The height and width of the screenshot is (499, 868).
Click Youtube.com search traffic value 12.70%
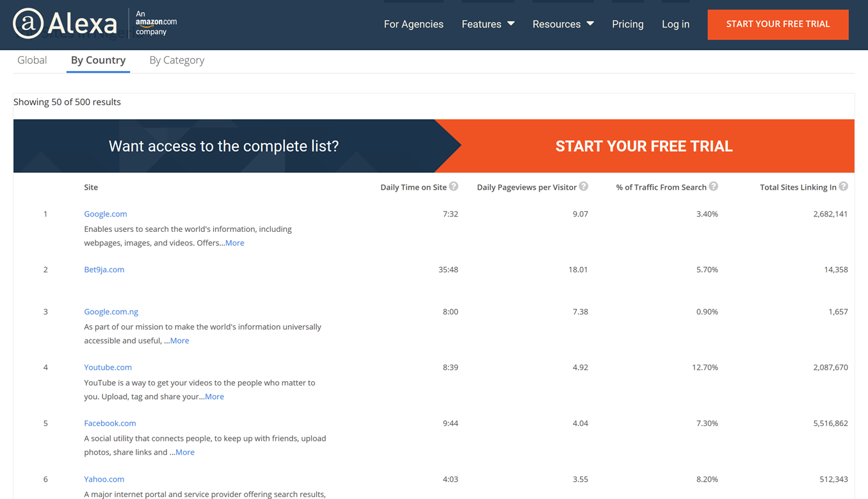coord(705,368)
